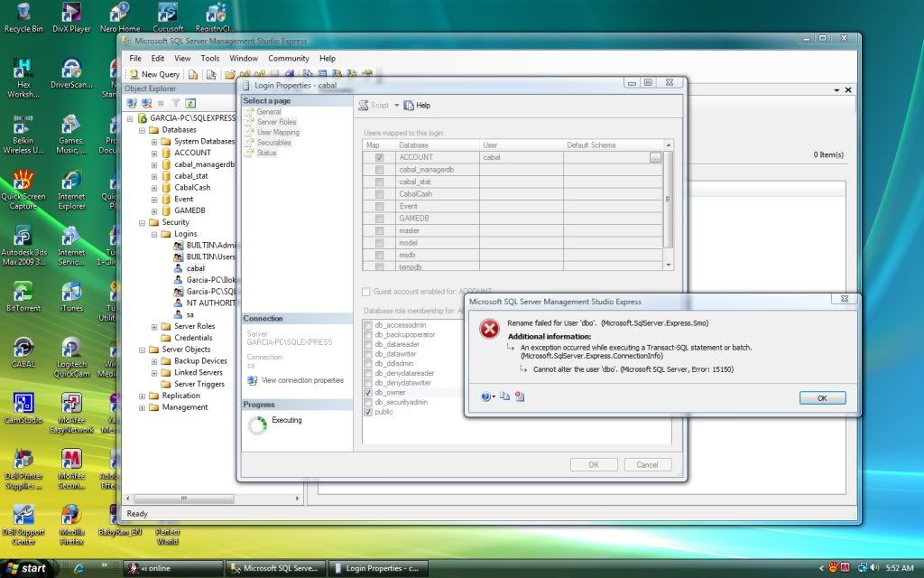Click the users mapped list vertical scrollbar
Viewport: 924px width, 578px height.
click(669, 205)
